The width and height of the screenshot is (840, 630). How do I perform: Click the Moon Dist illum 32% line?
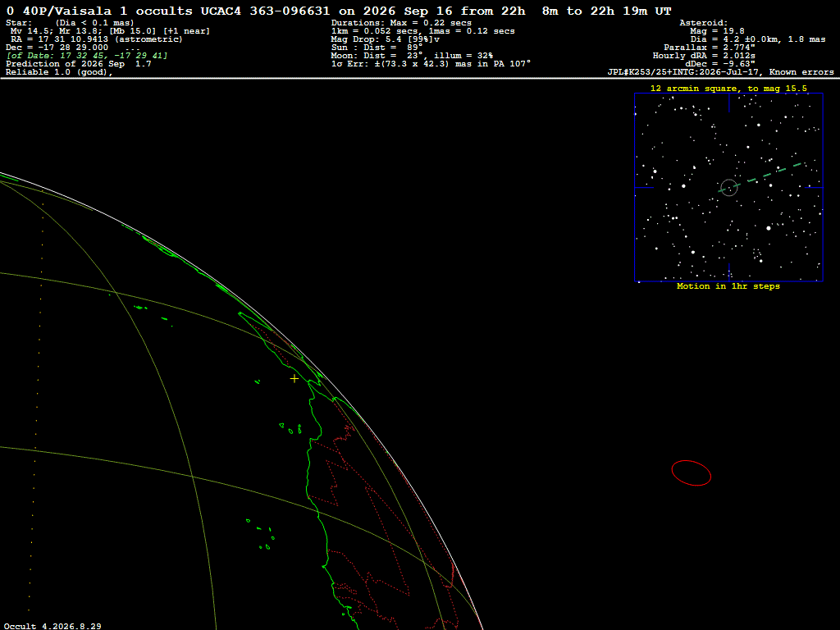click(x=412, y=56)
